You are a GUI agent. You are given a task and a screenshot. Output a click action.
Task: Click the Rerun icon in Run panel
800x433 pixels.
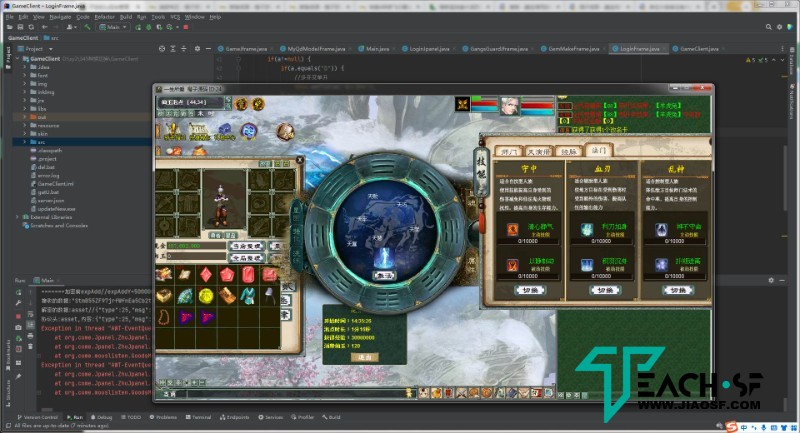18,292
